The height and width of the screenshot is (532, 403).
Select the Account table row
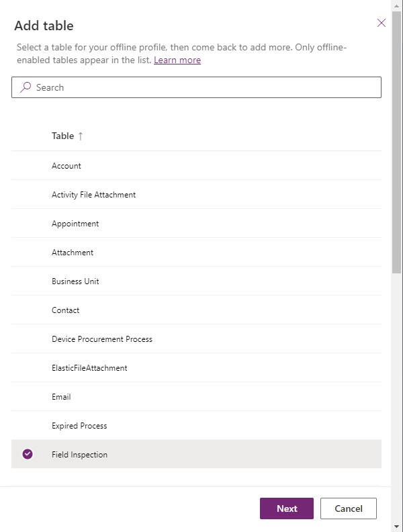coord(196,165)
